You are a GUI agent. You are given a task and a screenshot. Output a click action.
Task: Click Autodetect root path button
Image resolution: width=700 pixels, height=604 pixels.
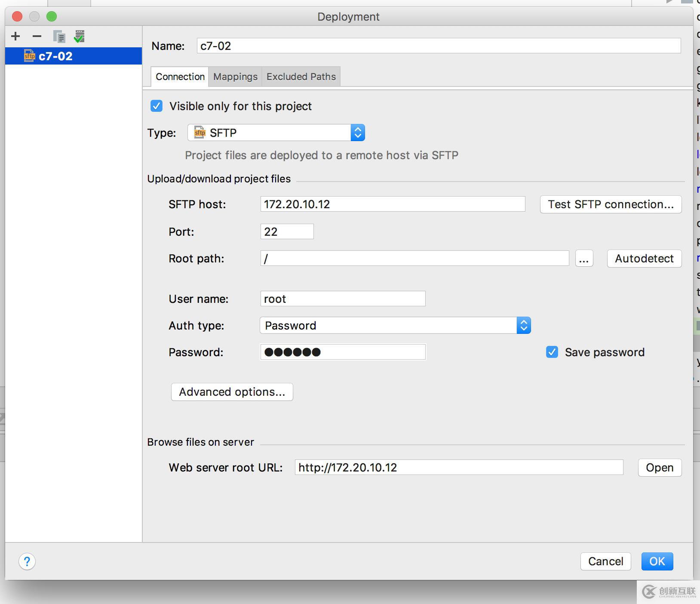tap(644, 259)
